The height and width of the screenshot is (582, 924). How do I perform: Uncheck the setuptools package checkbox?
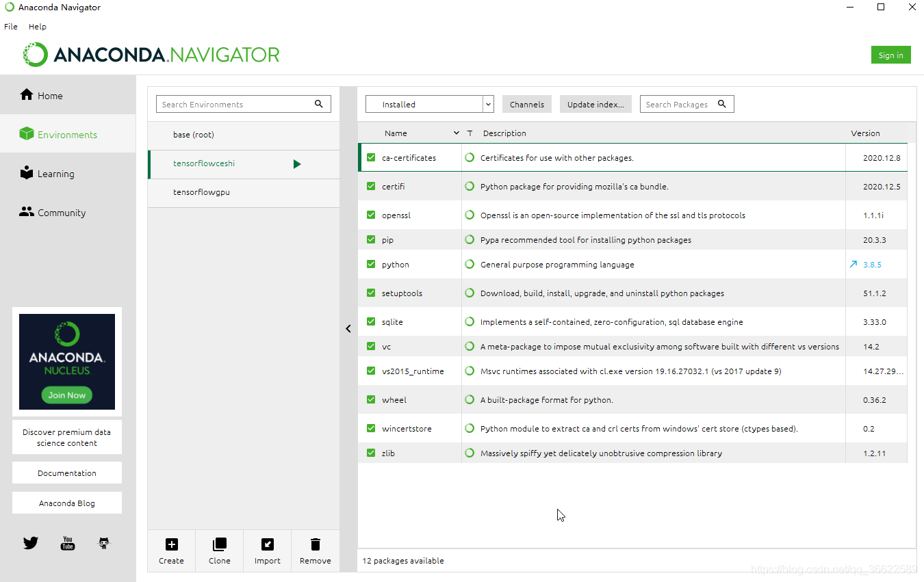click(371, 293)
